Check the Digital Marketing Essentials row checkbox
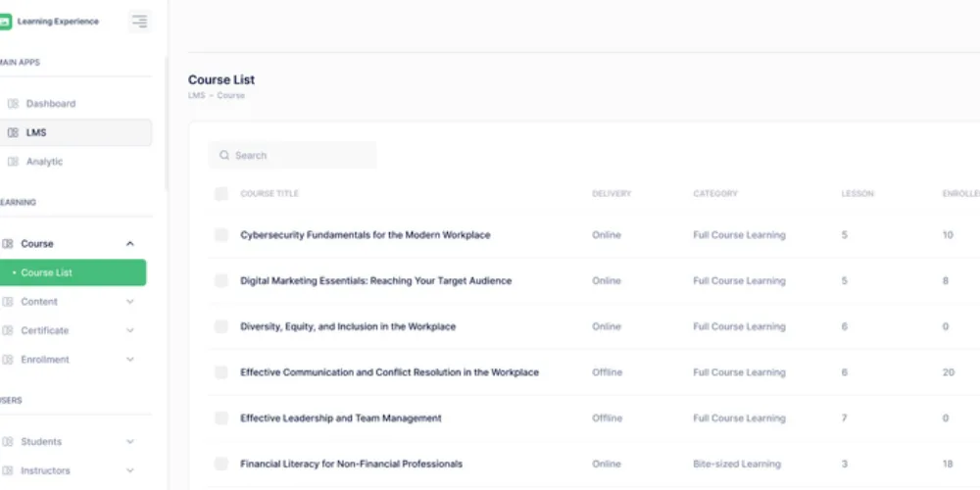The width and height of the screenshot is (980, 490). click(x=221, y=280)
